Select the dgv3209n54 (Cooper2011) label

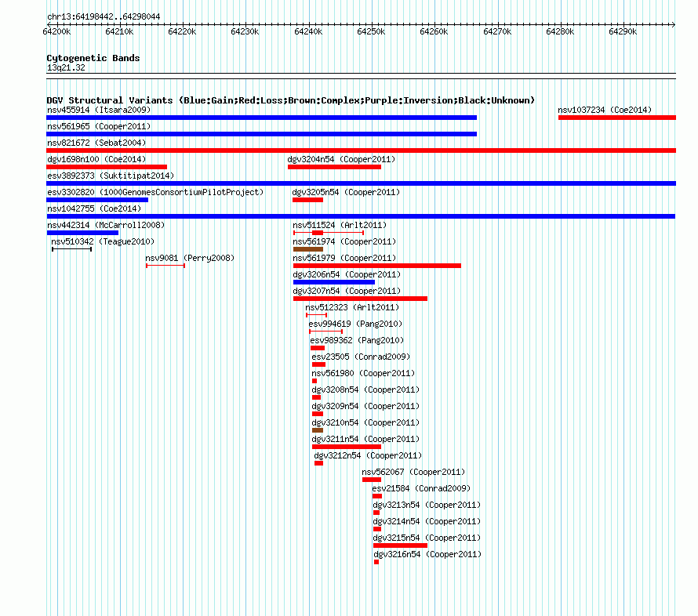[365, 406]
